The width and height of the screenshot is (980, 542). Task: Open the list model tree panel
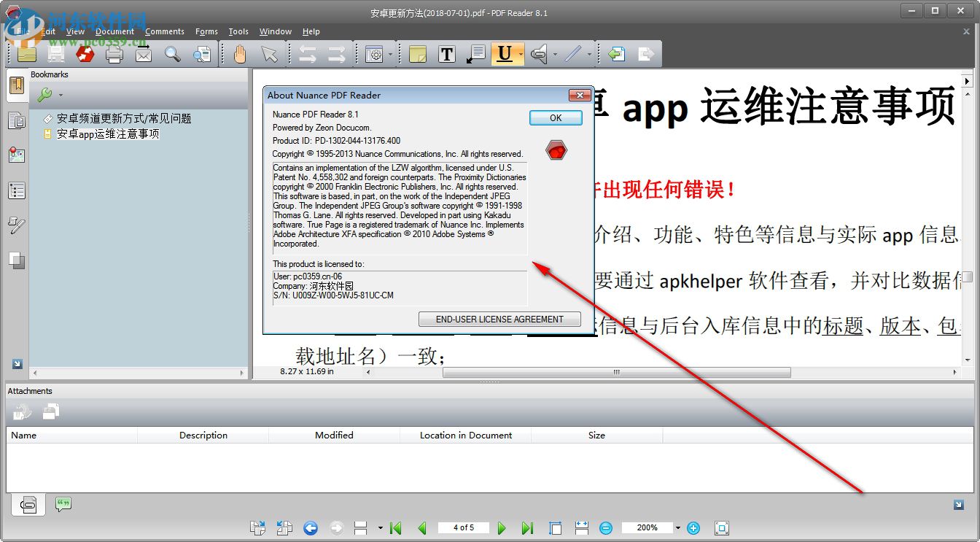[16, 191]
